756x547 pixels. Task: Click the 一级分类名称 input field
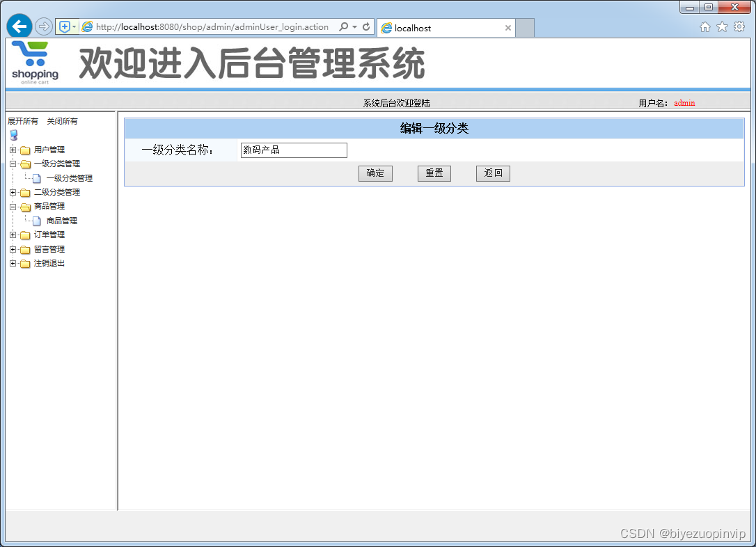[294, 150]
